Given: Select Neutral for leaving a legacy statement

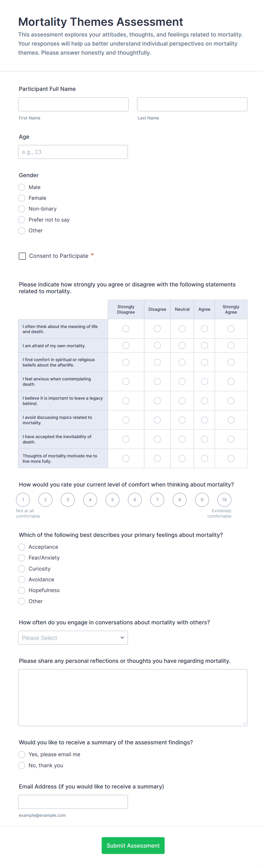Looking at the screenshot, I should pos(182,401).
